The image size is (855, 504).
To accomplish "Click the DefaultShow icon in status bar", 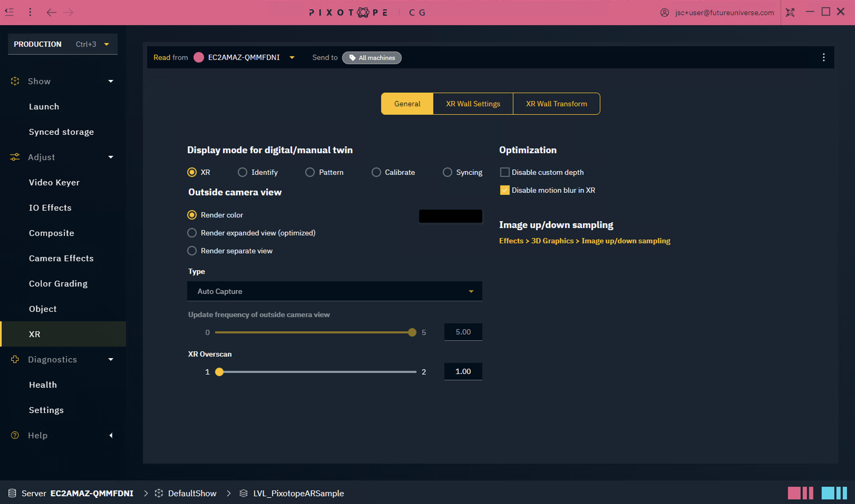I will (x=159, y=493).
